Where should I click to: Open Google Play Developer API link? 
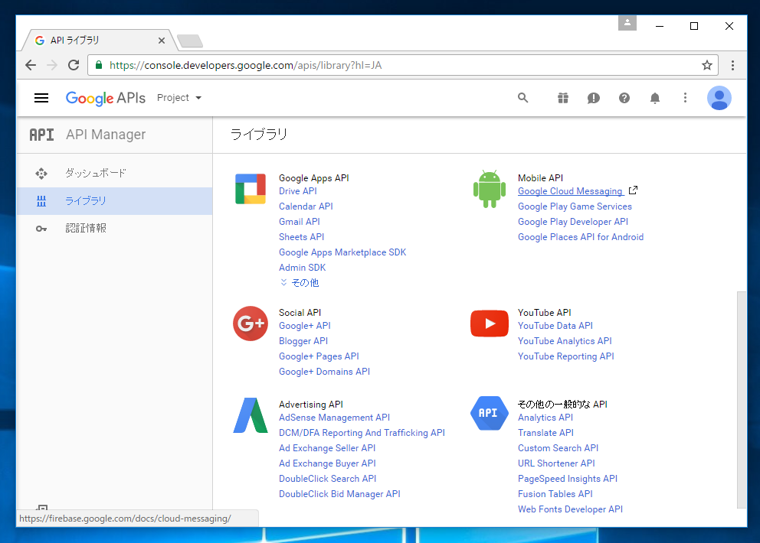coord(573,222)
